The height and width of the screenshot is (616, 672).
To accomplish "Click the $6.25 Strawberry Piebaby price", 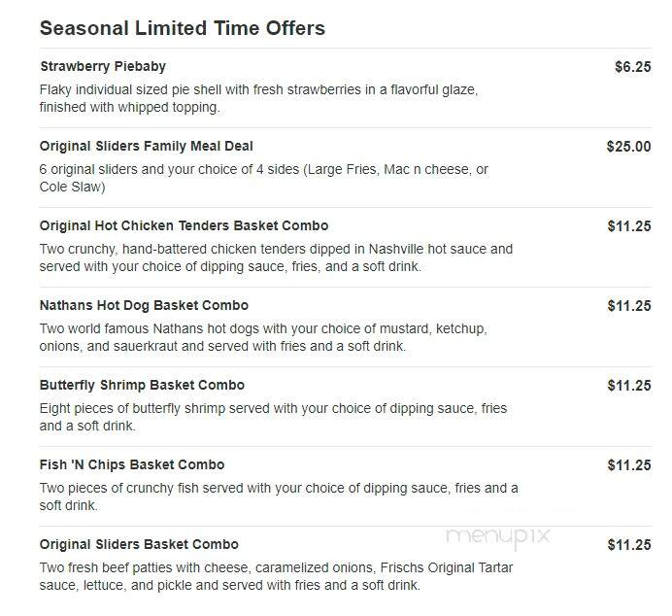I will [x=632, y=67].
